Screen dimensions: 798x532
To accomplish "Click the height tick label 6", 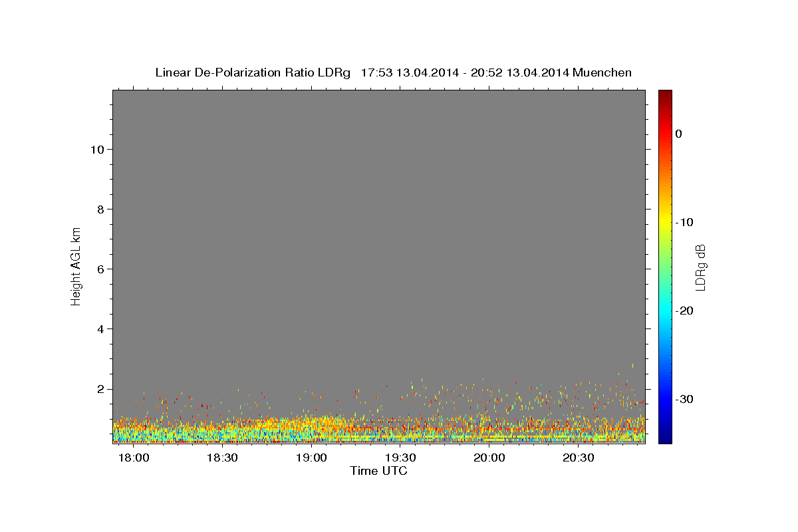I will pos(102,269).
